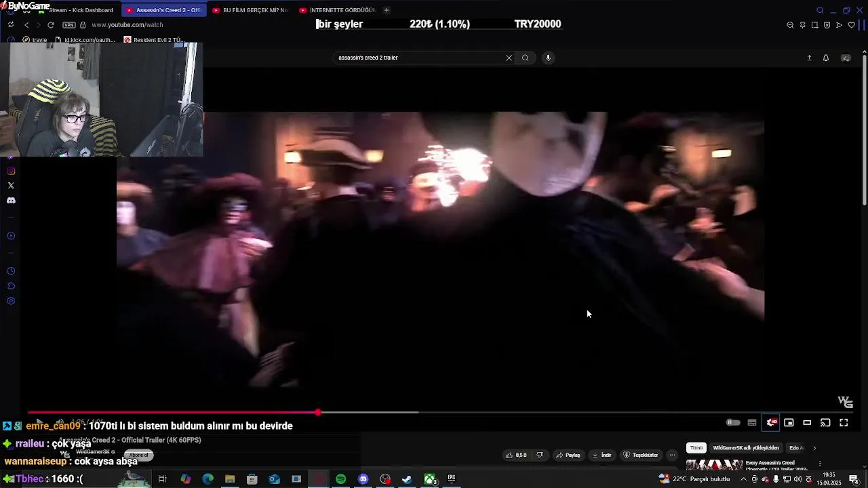This screenshot has height=488, width=868.
Task: Open a new browser tab with plus
Action: pos(387,10)
